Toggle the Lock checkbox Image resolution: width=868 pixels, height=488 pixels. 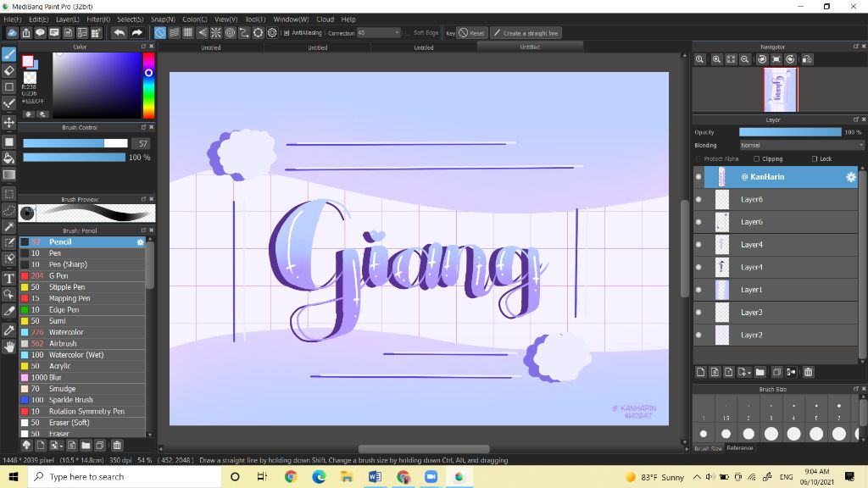815,158
